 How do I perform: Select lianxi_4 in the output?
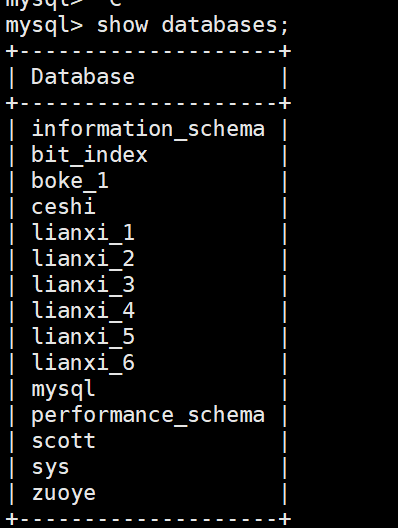pyautogui.click(x=83, y=311)
